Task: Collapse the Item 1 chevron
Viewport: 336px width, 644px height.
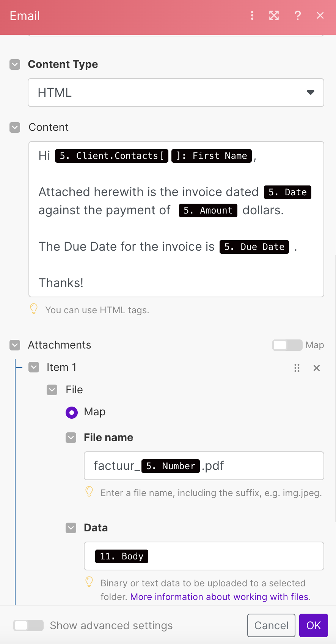Action: (34, 367)
